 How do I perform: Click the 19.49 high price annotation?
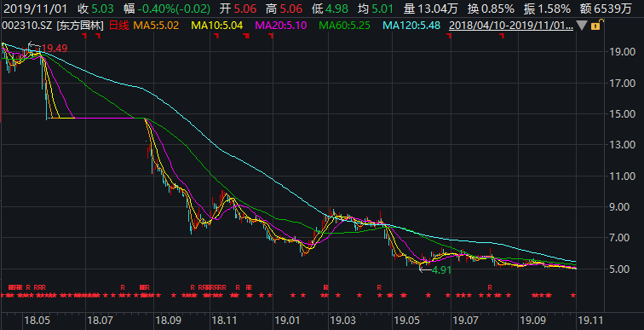(x=55, y=49)
